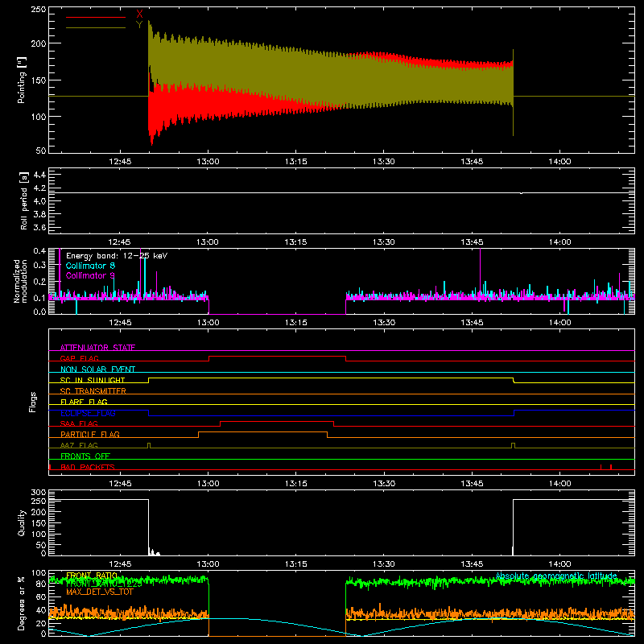
Task: Click the 12:45 label of the Quality plot
Action: click(x=120, y=564)
